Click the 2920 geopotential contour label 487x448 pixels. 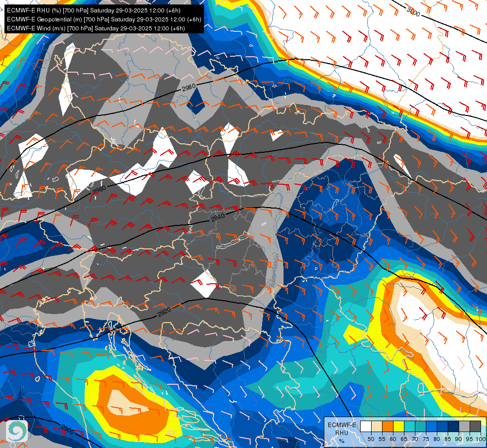[164, 312]
